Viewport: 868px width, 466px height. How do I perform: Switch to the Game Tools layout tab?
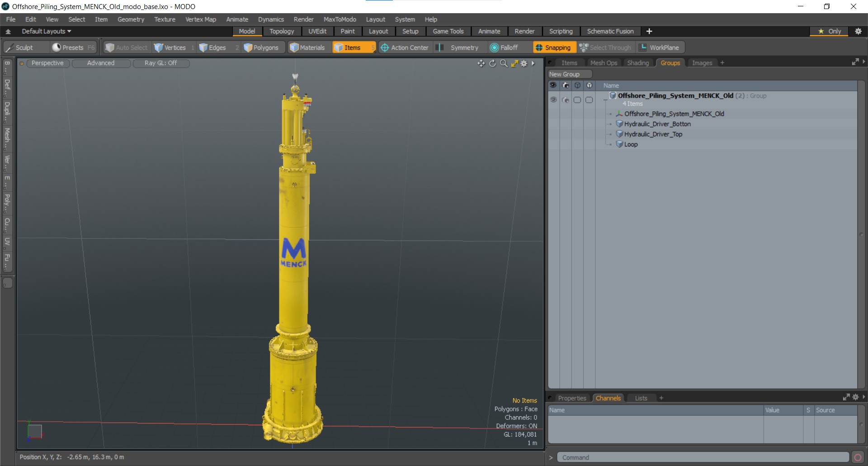(x=448, y=31)
